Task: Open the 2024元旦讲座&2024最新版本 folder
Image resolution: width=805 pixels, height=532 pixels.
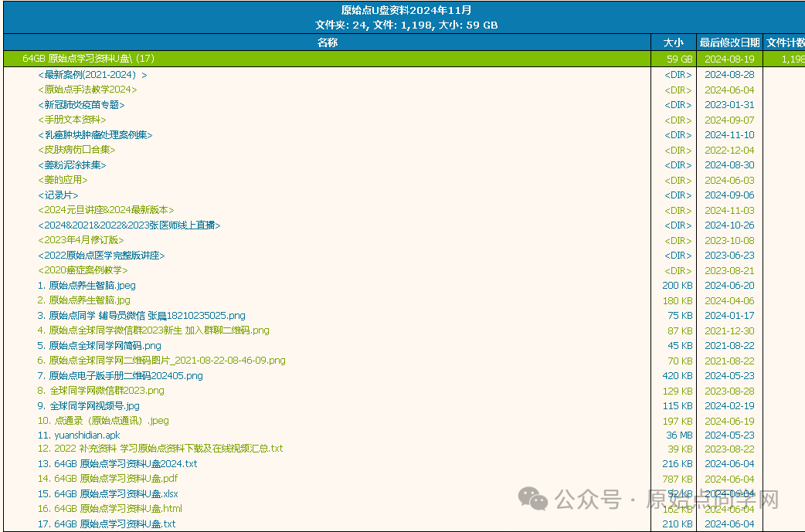Action: [106, 210]
